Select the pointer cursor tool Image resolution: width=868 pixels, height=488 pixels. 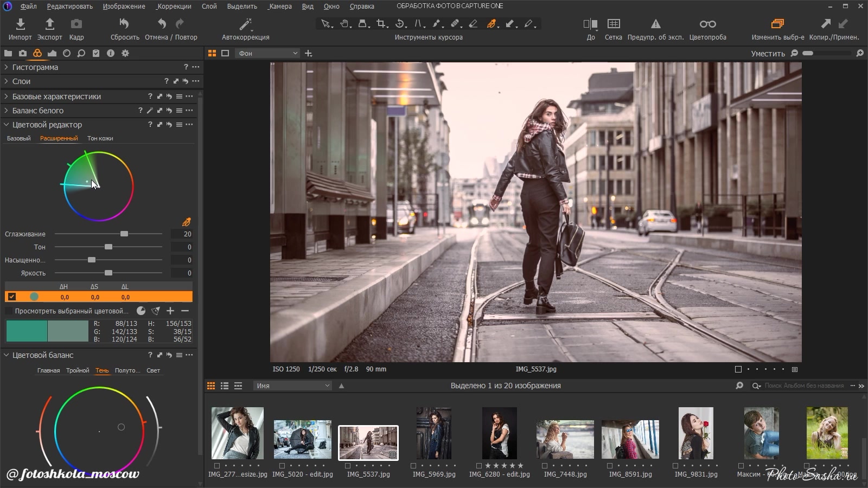pos(325,24)
